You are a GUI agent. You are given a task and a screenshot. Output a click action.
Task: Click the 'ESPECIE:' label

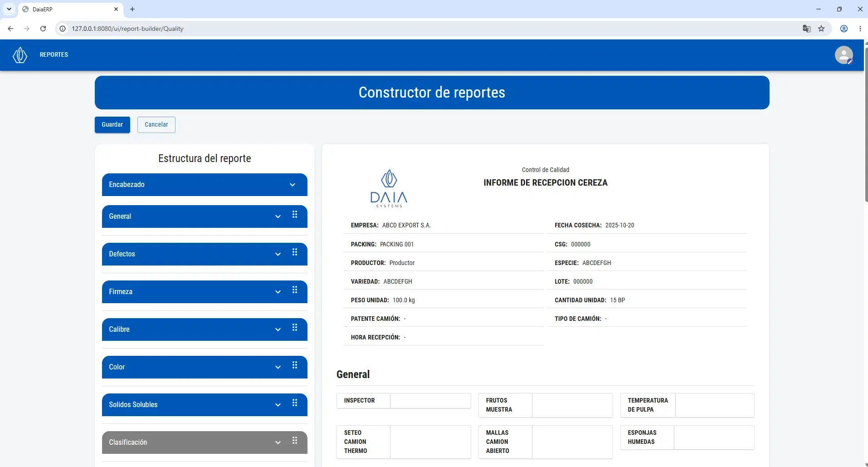(x=566, y=263)
